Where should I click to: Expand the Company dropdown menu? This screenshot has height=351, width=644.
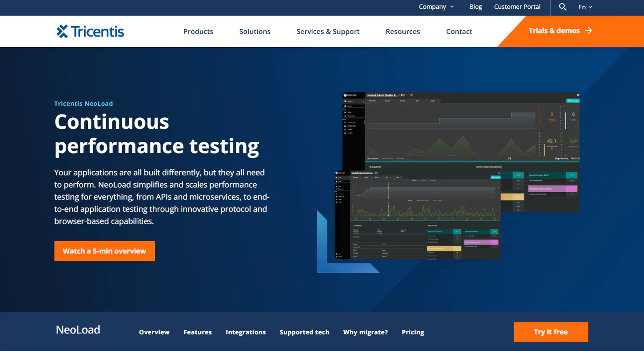(436, 7)
